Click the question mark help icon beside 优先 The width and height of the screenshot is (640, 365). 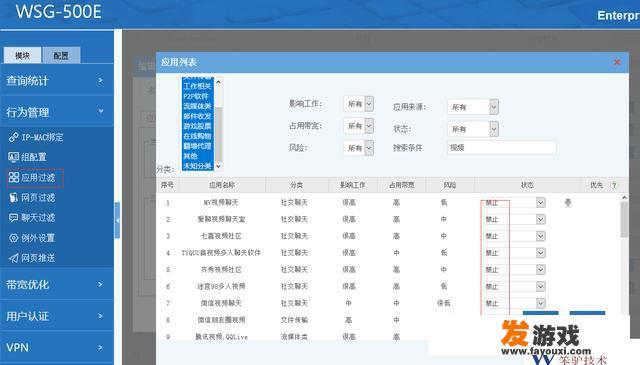(x=614, y=185)
